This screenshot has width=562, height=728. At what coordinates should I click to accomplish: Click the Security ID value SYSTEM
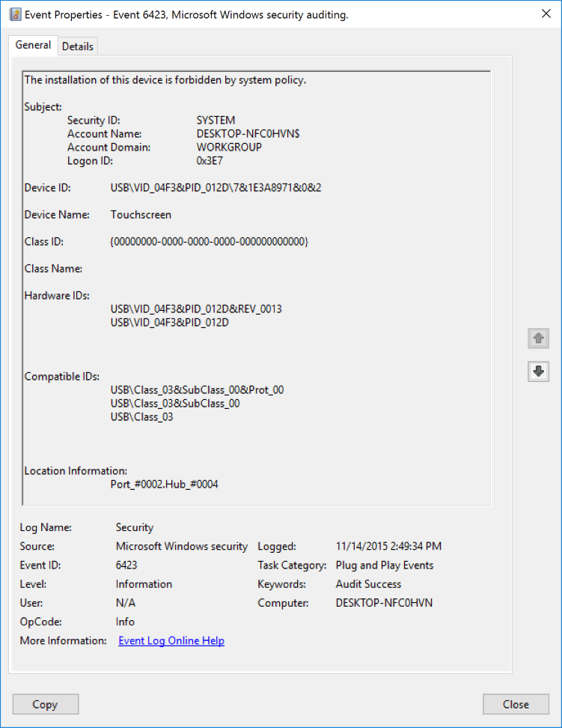216,121
